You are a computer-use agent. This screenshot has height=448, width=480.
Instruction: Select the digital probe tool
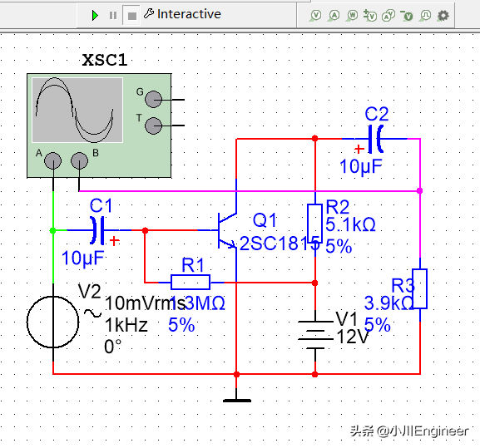click(x=425, y=15)
